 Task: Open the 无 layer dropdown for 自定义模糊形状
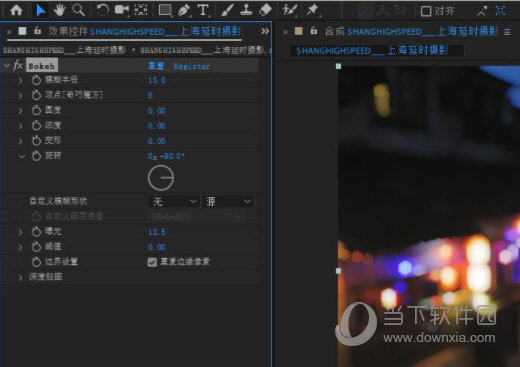[x=173, y=201]
